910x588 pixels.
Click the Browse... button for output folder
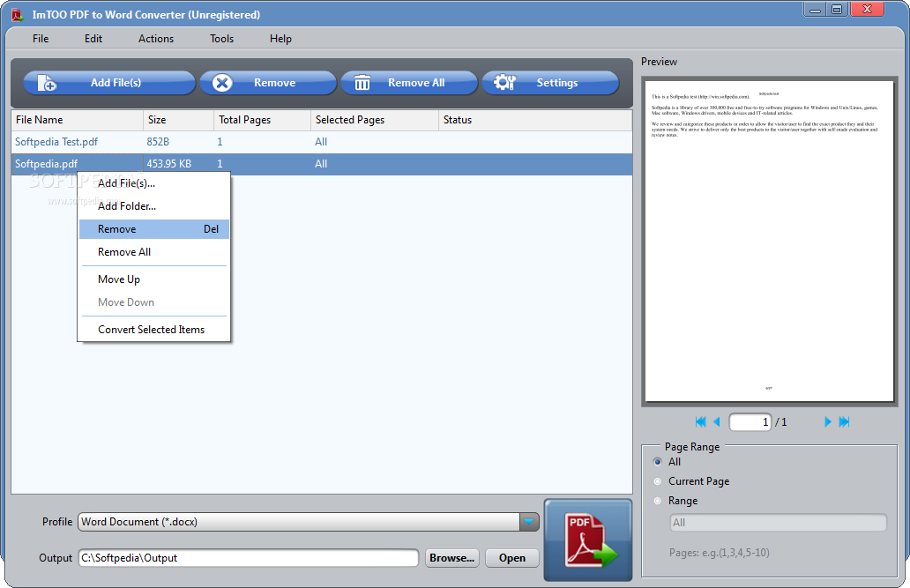[x=452, y=558]
